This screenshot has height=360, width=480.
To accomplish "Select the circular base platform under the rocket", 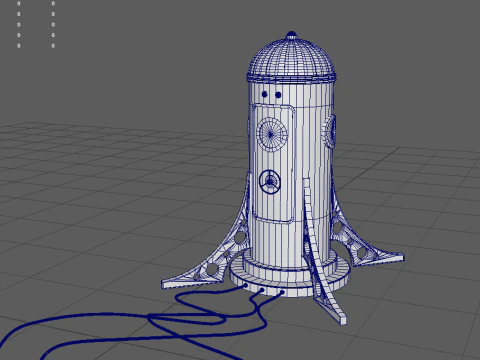I will click(x=291, y=277).
